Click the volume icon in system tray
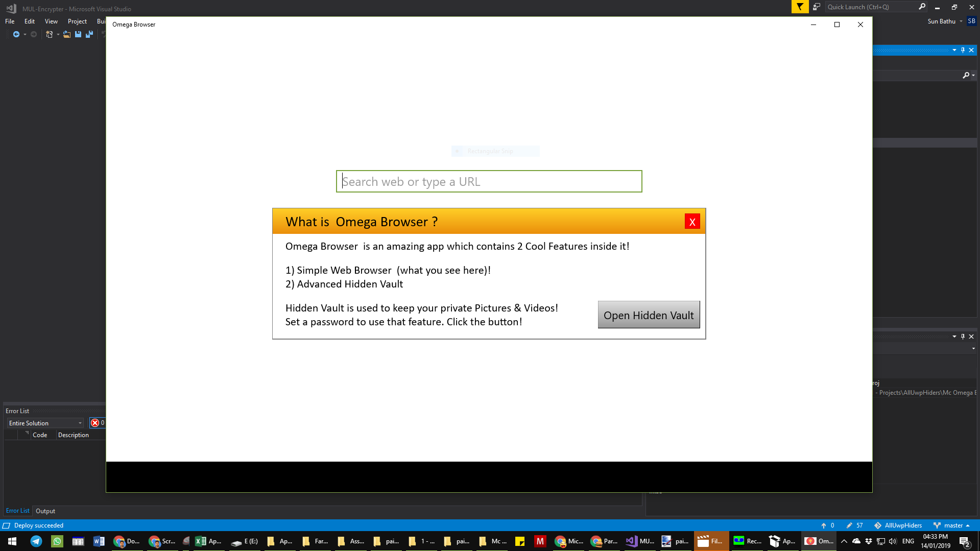The width and height of the screenshot is (980, 551). pos(893,541)
